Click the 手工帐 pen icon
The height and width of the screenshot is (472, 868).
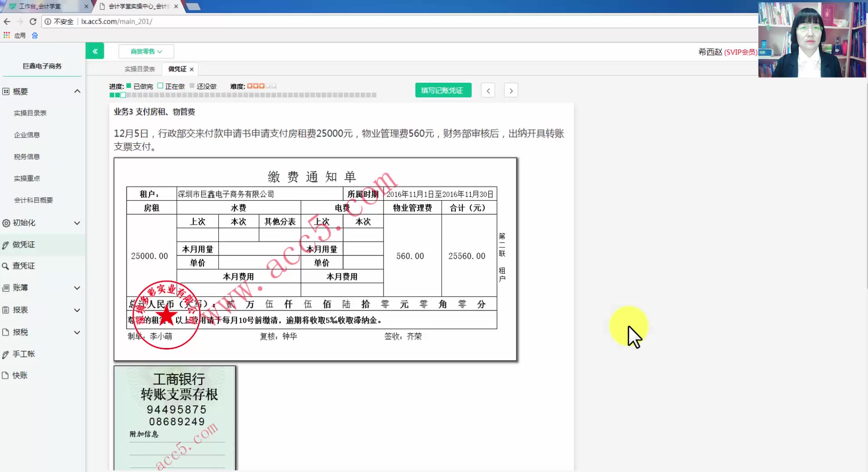[x=6, y=354]
